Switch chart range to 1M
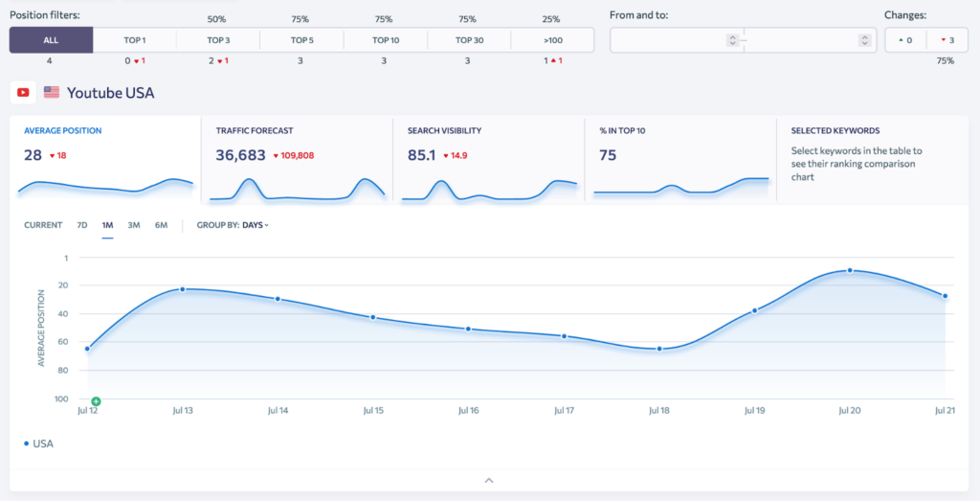980x501 pixels. coord(107,225)
